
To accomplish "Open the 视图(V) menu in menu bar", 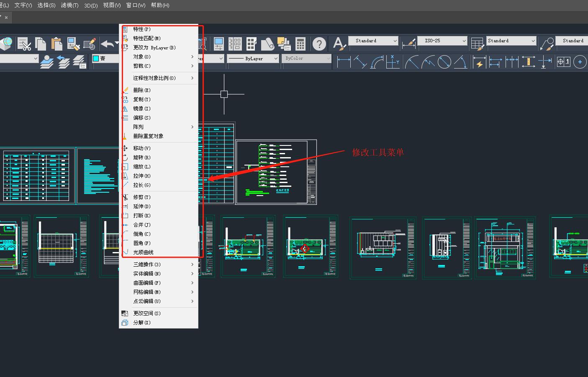I will [112, 5].
